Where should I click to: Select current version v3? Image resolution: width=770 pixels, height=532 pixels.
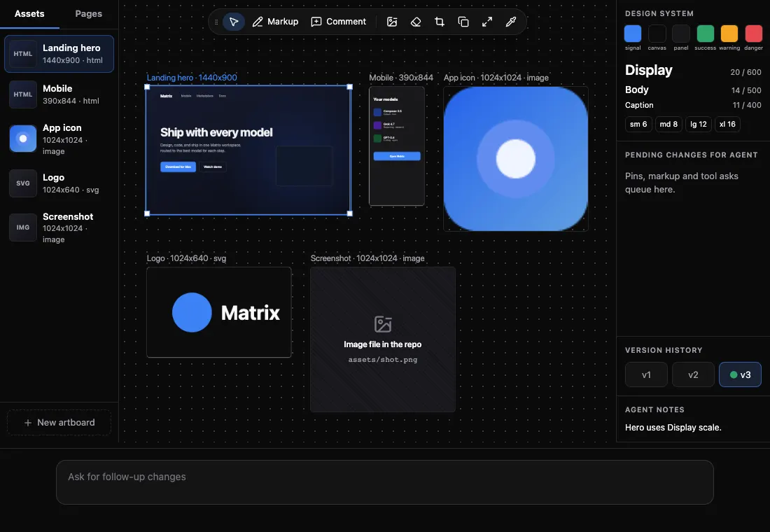(x=740, y=374)
